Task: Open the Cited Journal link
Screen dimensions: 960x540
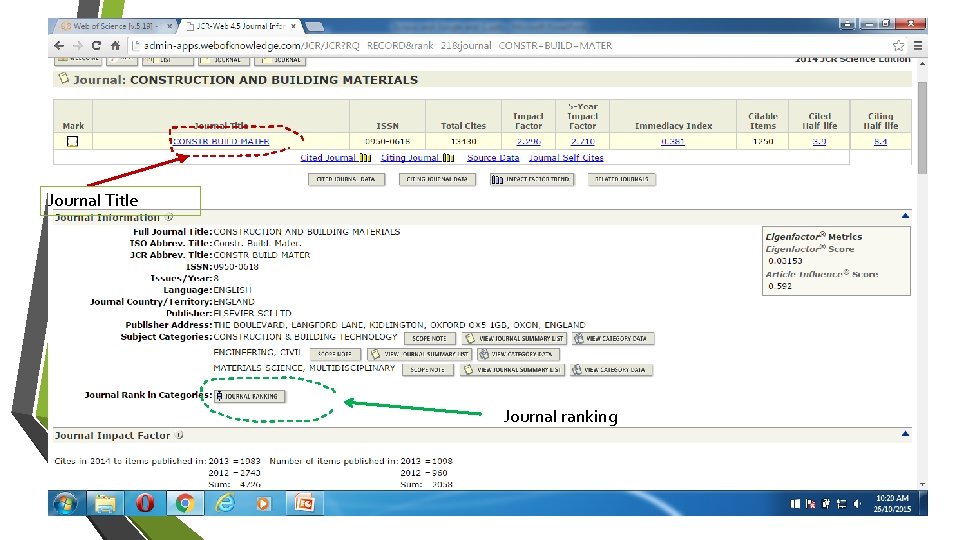Action: coord(328,157)
